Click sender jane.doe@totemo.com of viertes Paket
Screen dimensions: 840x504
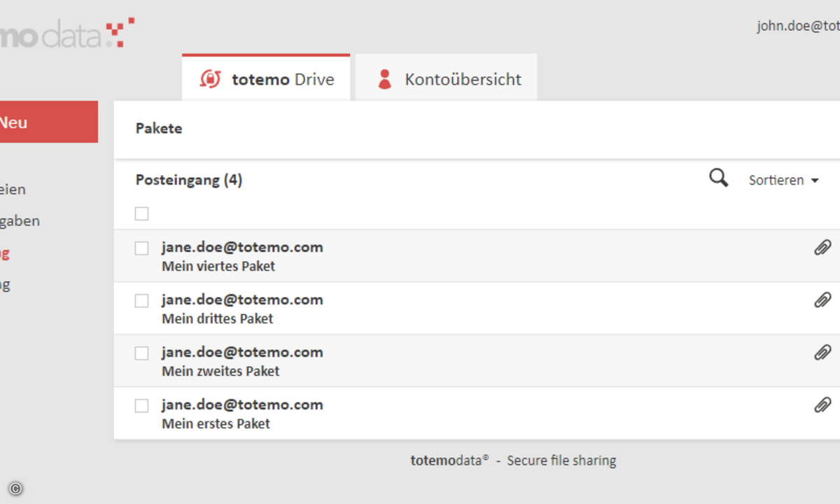(x=242, y=247)
